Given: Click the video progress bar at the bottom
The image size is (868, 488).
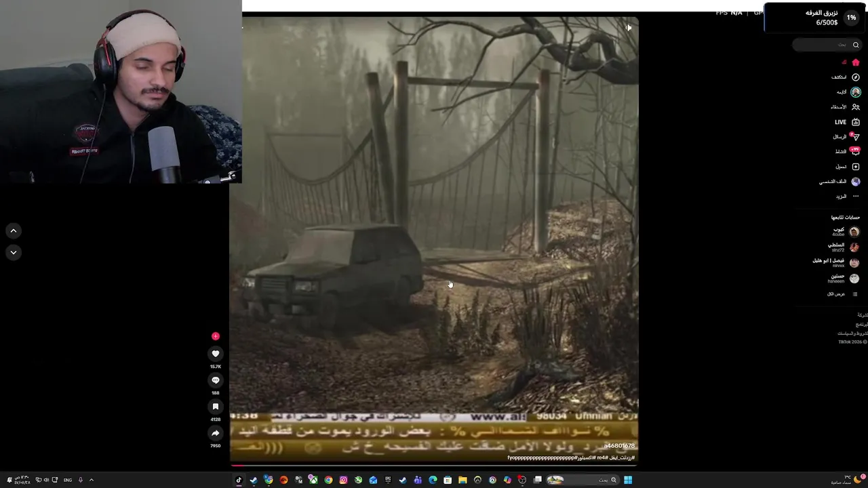Looking at the screenshot, I should point(434,465).
